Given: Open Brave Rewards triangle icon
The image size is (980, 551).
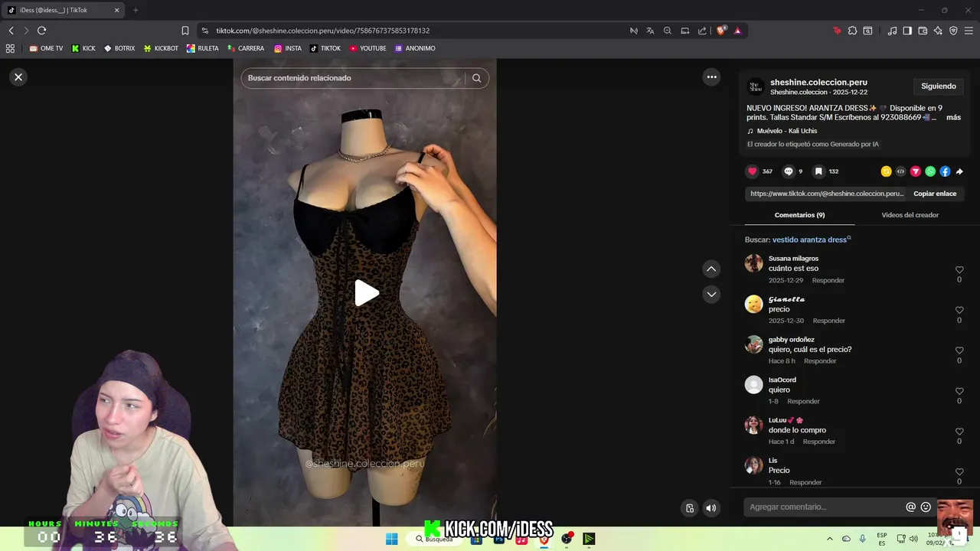Looking at the screenshot, I should tap(737, 31).
